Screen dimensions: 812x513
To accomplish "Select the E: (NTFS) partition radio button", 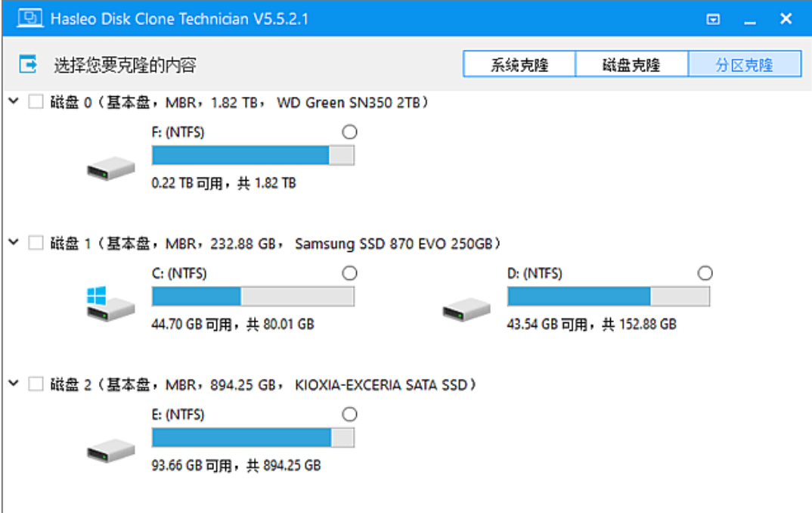I will point(349,414).
